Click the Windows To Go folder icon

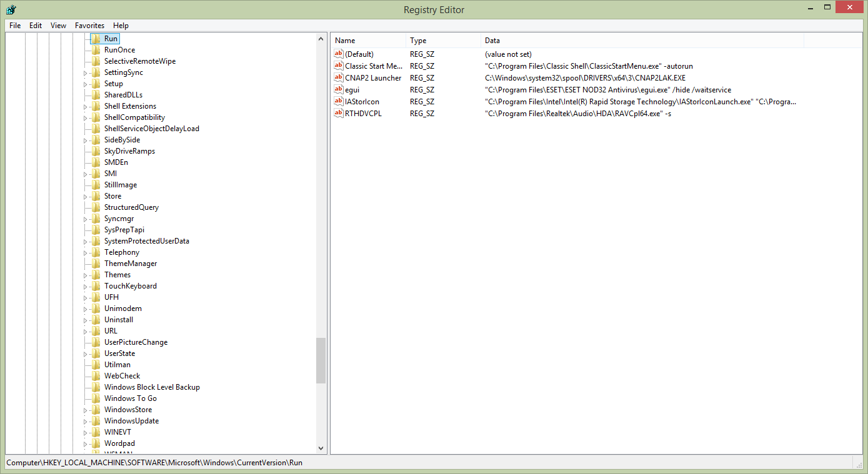(x=96, y=398)
